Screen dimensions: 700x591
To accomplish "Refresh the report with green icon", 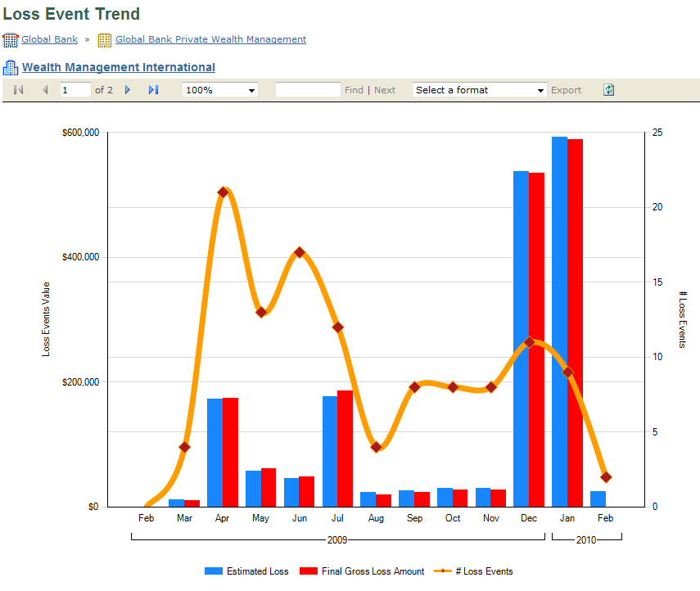I will pyautogui.click(x=608, y=90).
